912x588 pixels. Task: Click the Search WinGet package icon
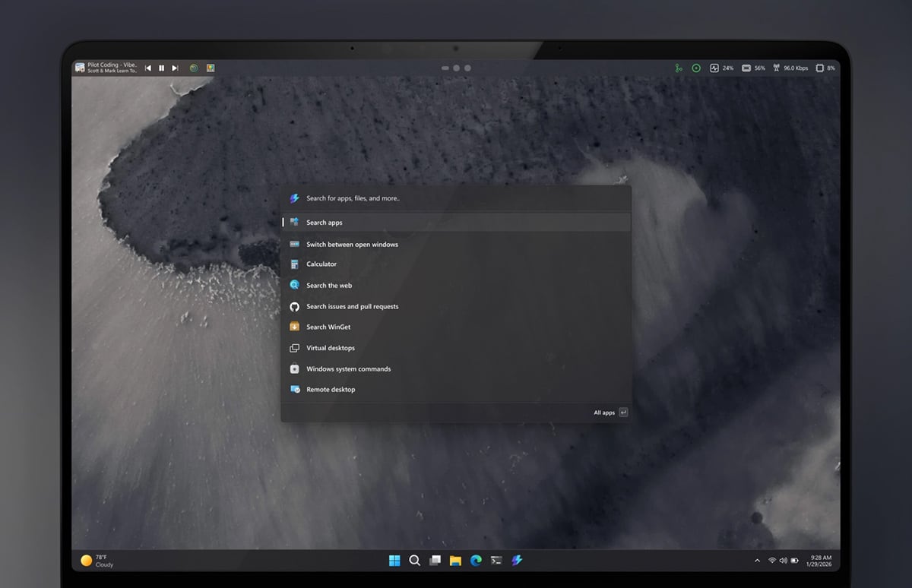tap(294, 327)
